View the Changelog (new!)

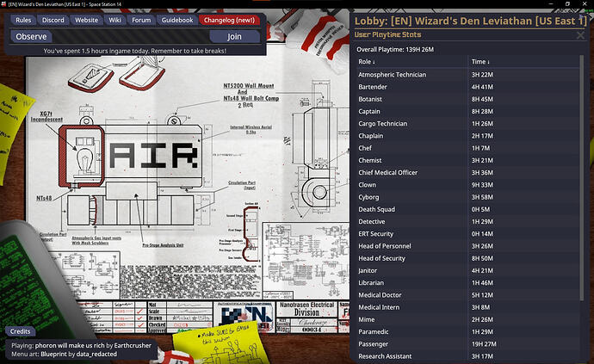click(228, 20)
